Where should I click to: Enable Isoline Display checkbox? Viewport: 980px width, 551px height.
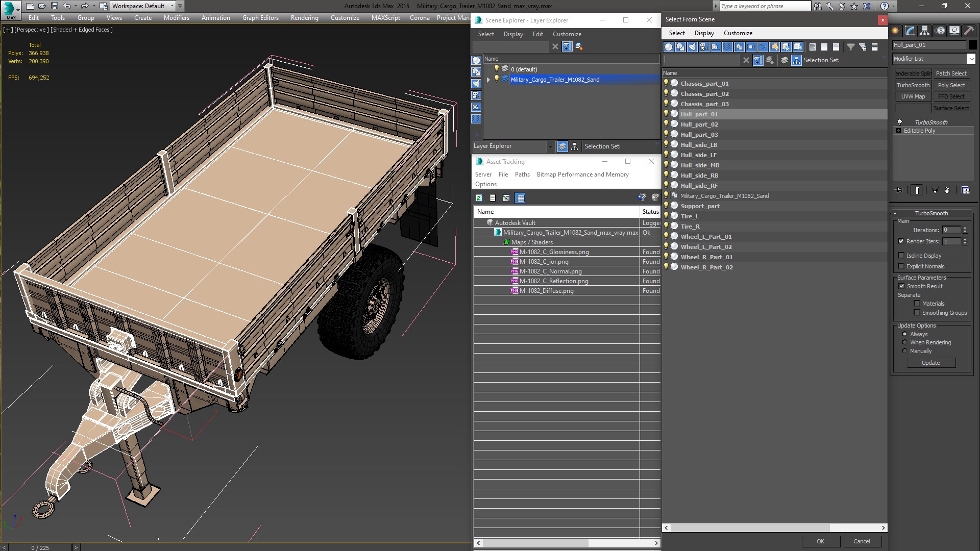pyautogui.click(x=901, y=256)
